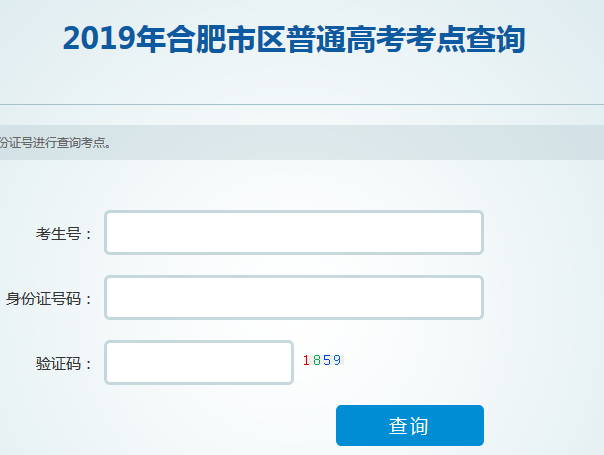Select the 验证码 entry field
The image size is (604, 455).
click(x=199, y=362)
